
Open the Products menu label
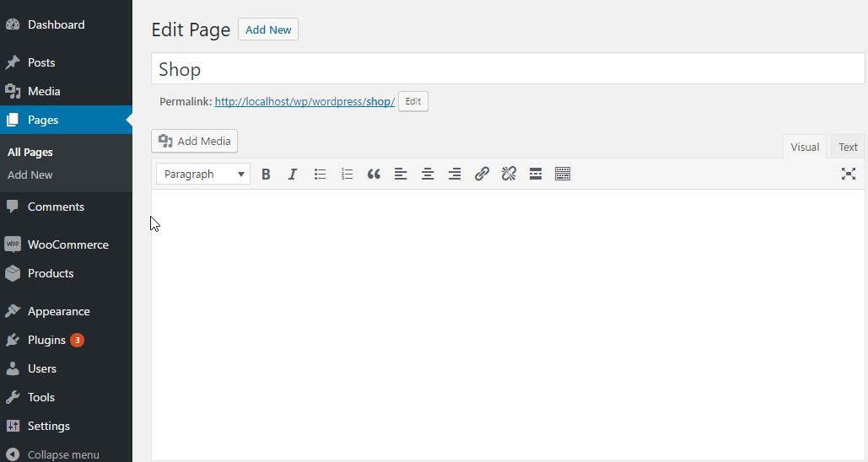tap(51, 273)
